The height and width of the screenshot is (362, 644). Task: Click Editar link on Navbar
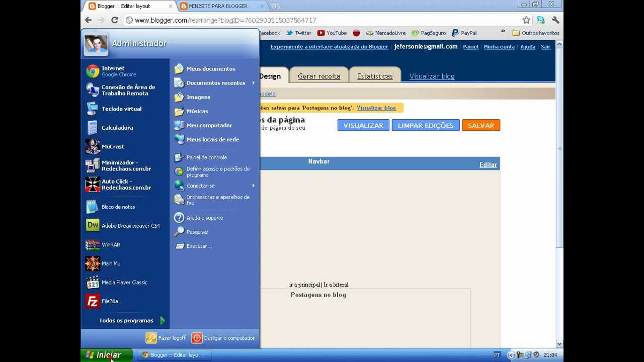tap(488, 165)
